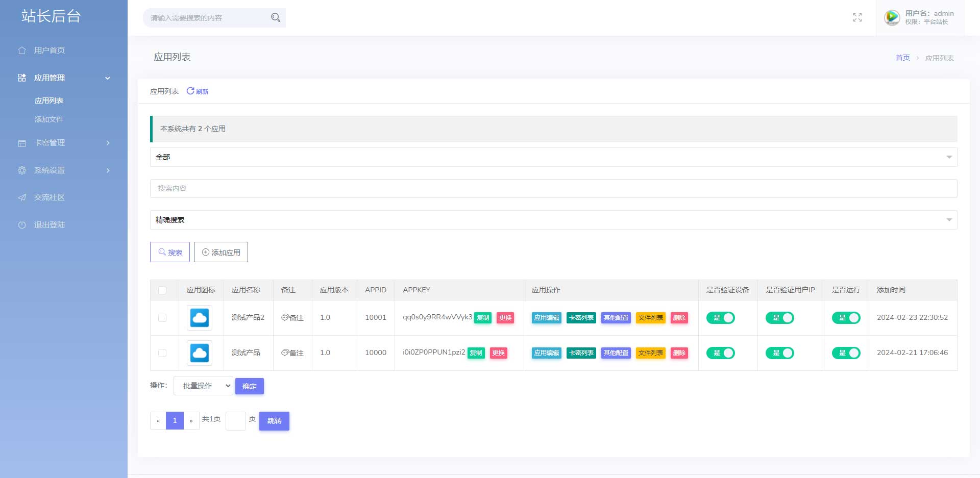Open 卡密列表 for APPID 10001
Screen dimensions: 980x478
click(x=581, y=318)
